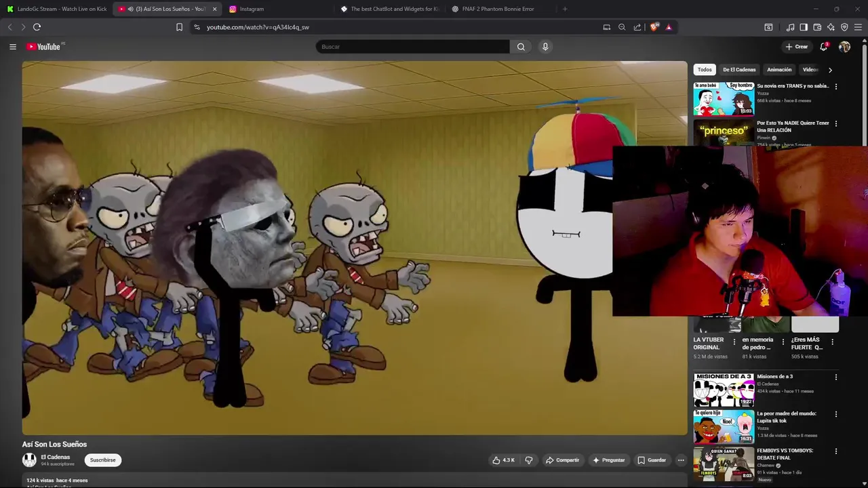Open El Cadenas channel avatar
Image resolution: width=868 pixels, height=488 pixels.
[x=29, y=460]
